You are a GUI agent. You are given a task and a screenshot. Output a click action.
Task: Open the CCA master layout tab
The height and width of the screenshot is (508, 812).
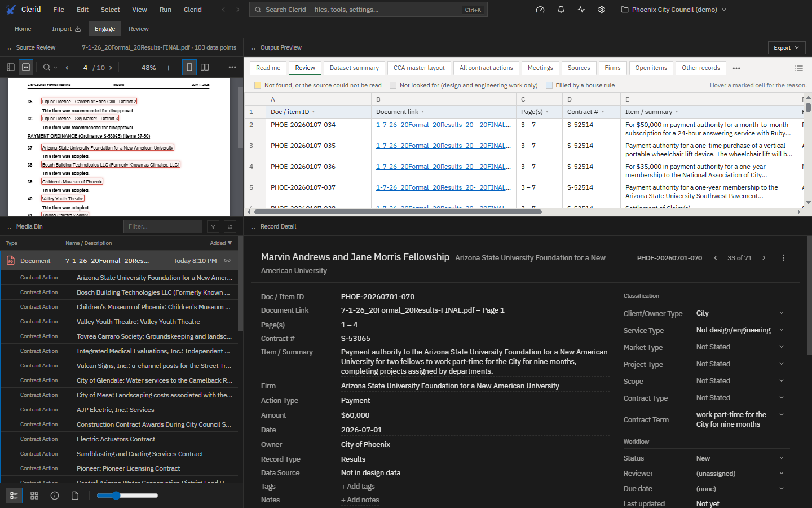(419, 68)
